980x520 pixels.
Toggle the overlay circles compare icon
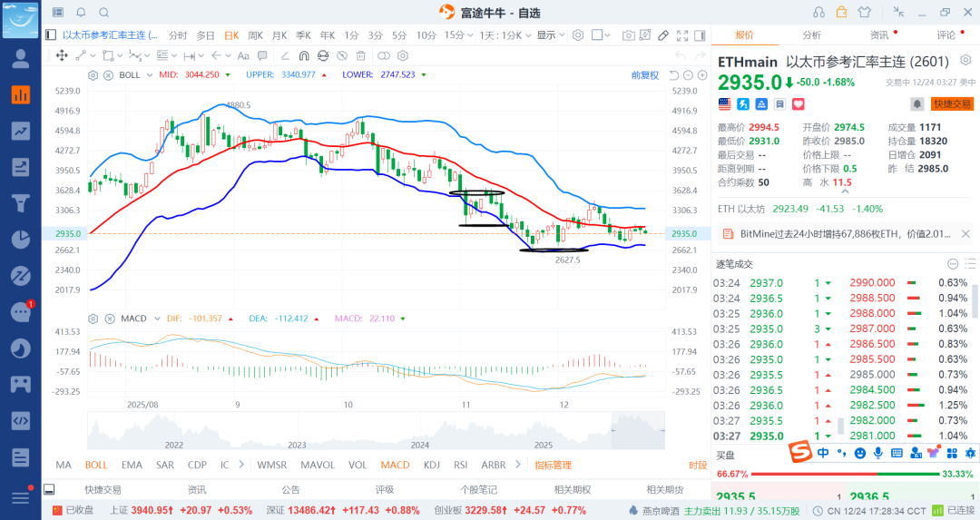click(x=384, y=55)
